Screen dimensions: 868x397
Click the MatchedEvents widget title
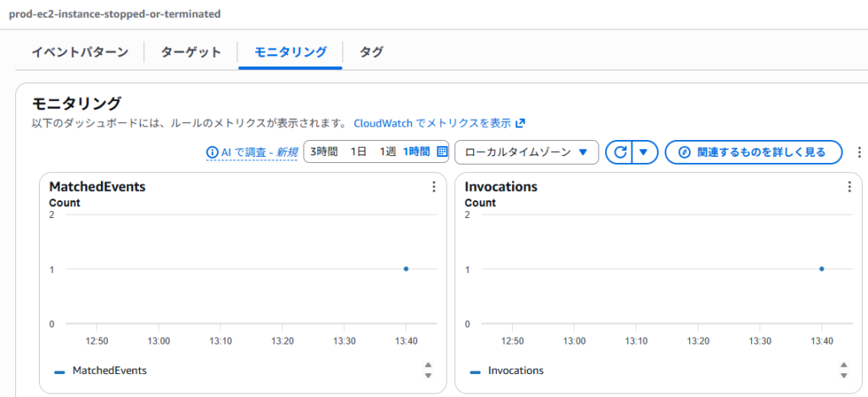pyautogui.click(x=97, y=187)
